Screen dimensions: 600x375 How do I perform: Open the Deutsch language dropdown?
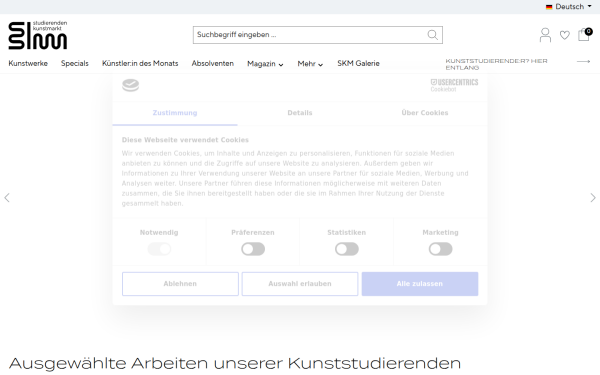click(x=569, y=7)
